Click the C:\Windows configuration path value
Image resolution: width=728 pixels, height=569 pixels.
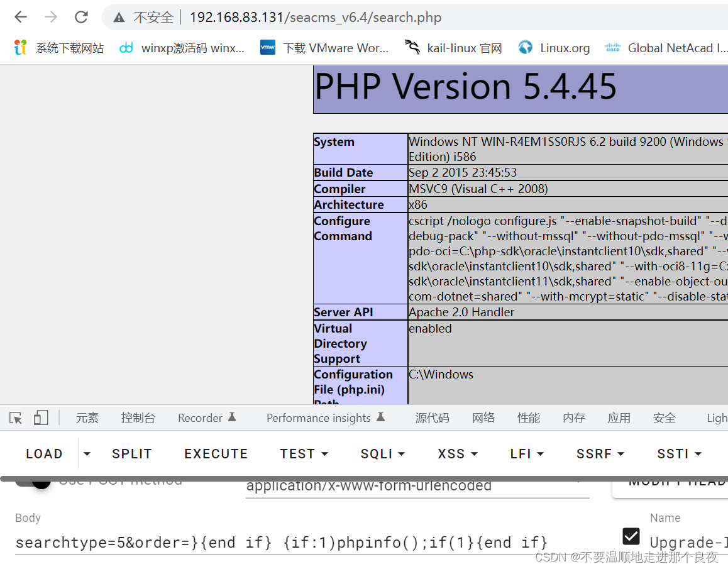441,374
